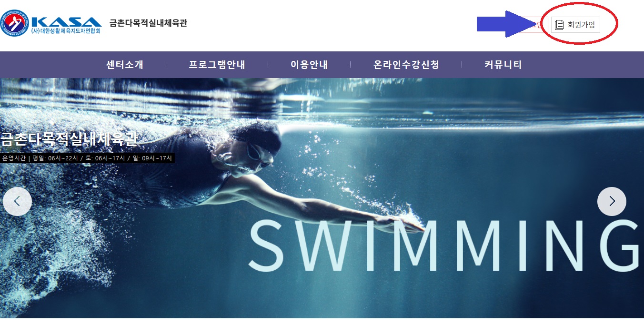Click the round KASA emblem logo
644x324 pixels.
click(15, 23)
